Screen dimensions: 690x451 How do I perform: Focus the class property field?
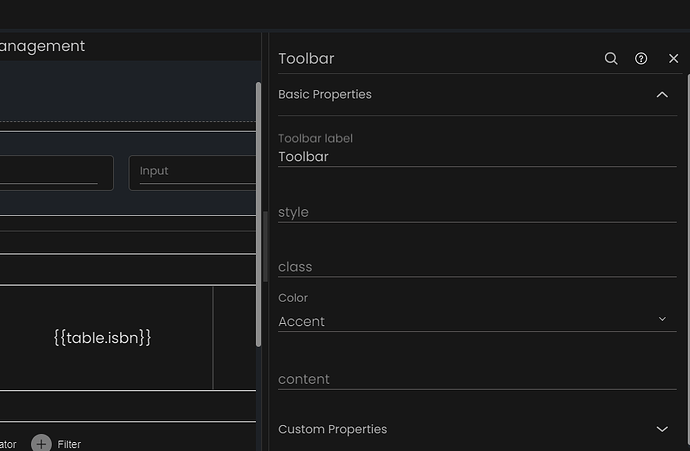point(477,267)
